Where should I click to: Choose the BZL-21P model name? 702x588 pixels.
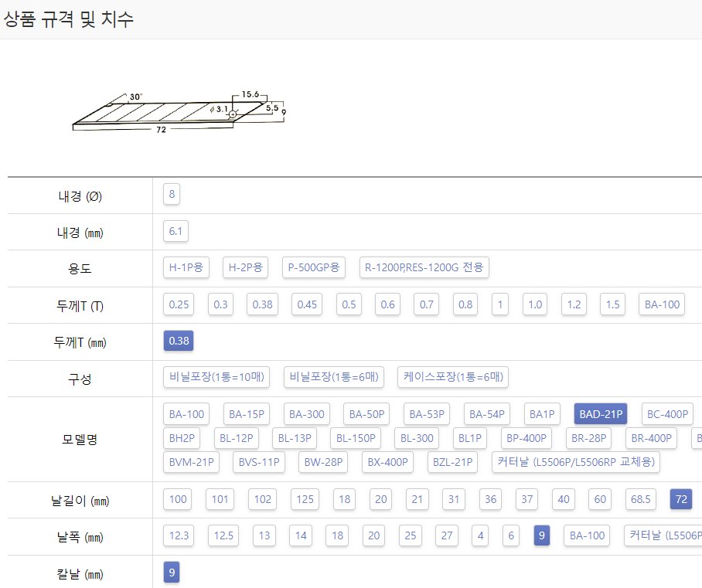(452, 462)
